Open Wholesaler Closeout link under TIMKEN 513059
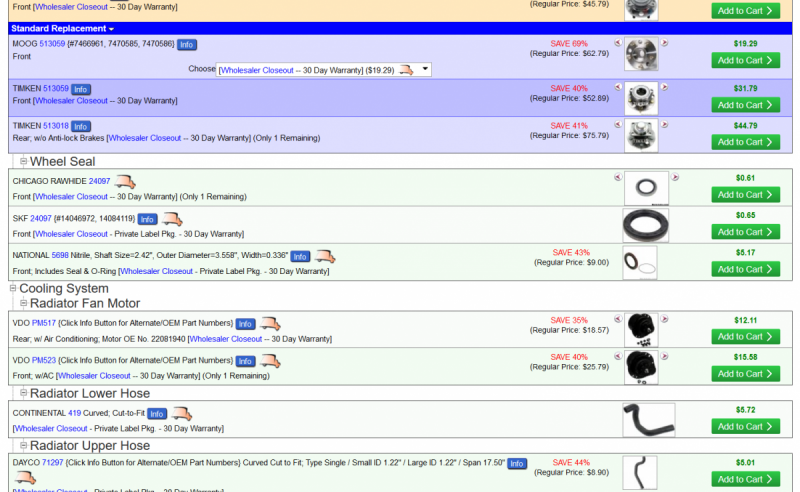Viewport: 800px width, 492px height. tap(71, 101)
